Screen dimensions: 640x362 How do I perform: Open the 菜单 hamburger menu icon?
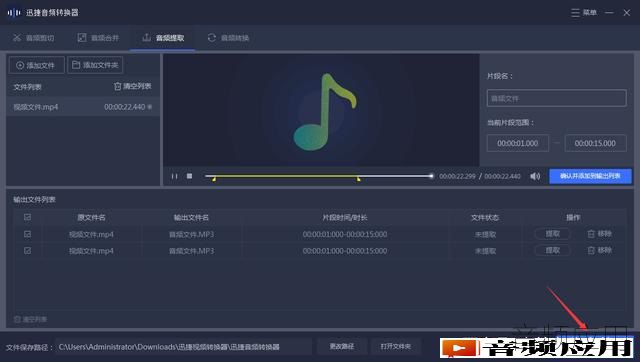(575, 13)
